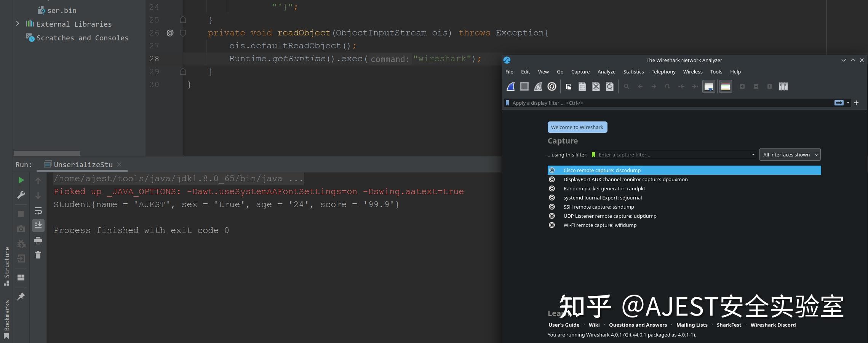This screenshot has height=343, width=868.
Task: Start capturing packets with the shark fin icon
Action: point(511,86)
